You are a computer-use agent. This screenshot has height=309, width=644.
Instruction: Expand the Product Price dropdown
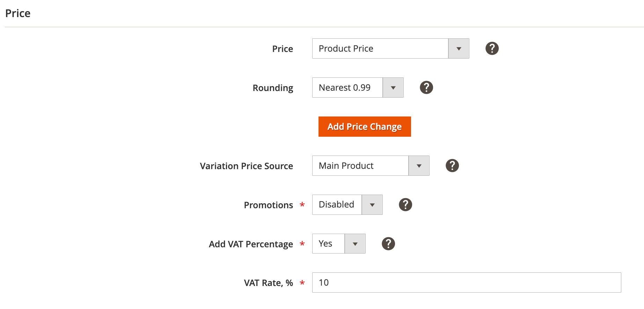(380, 48)
